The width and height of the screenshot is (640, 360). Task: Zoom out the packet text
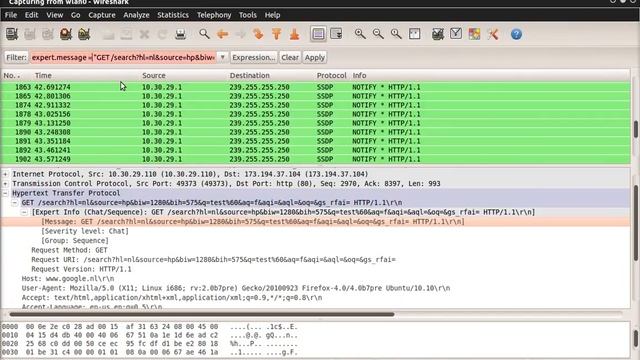tap(378, 34)
